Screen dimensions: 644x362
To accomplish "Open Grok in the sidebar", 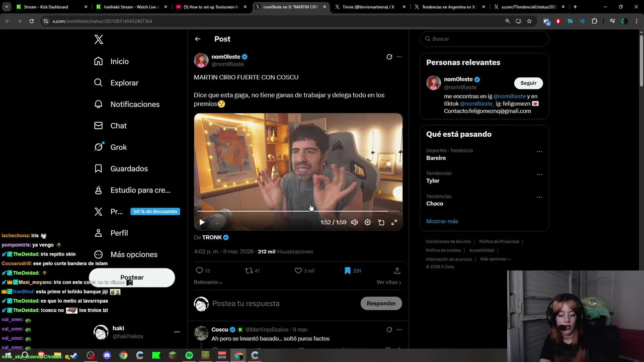I will tap(110, 147).
